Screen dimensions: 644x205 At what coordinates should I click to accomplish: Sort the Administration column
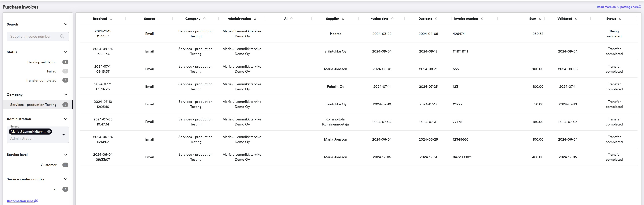click(x=255, y=19)
